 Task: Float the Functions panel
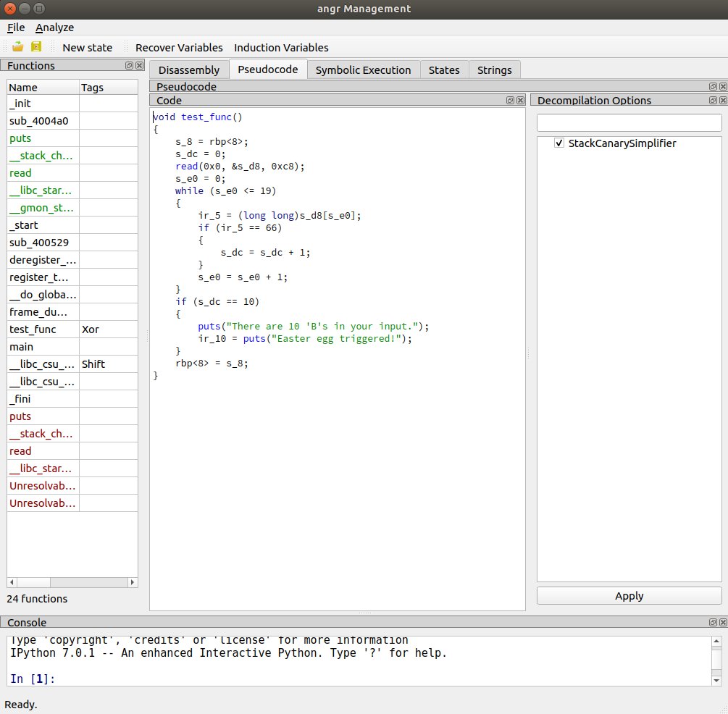[x=129, y=65]
